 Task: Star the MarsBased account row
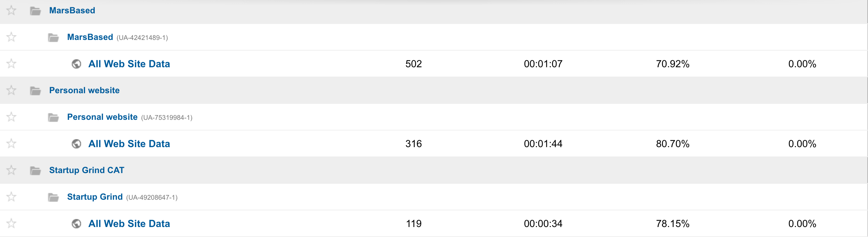(x=11, y=10)
